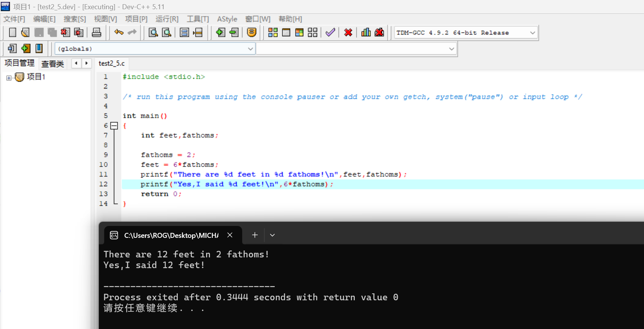Click the int main() code line
The image size is (644, 329).
tap(145, 116)
